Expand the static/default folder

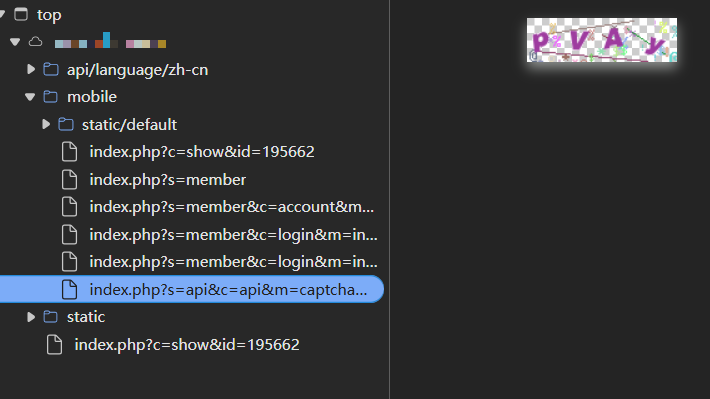pos(46,124)
